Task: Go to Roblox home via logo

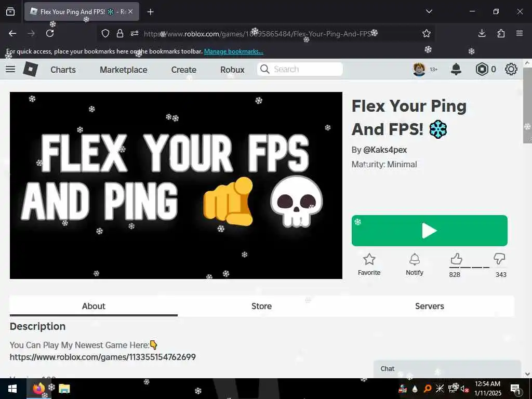Action: tap(31, 69)
